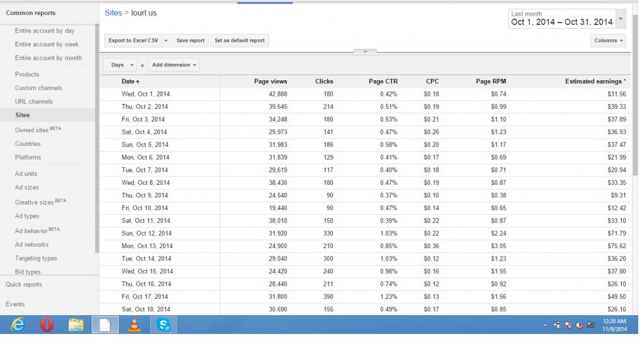Open the Platforms report

28,157
